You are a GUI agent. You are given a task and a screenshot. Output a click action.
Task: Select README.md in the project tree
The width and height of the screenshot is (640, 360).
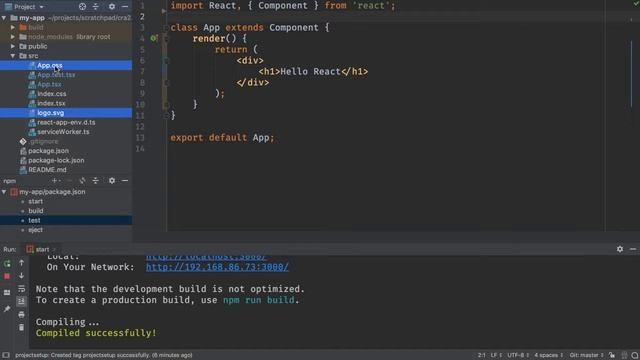47,170
